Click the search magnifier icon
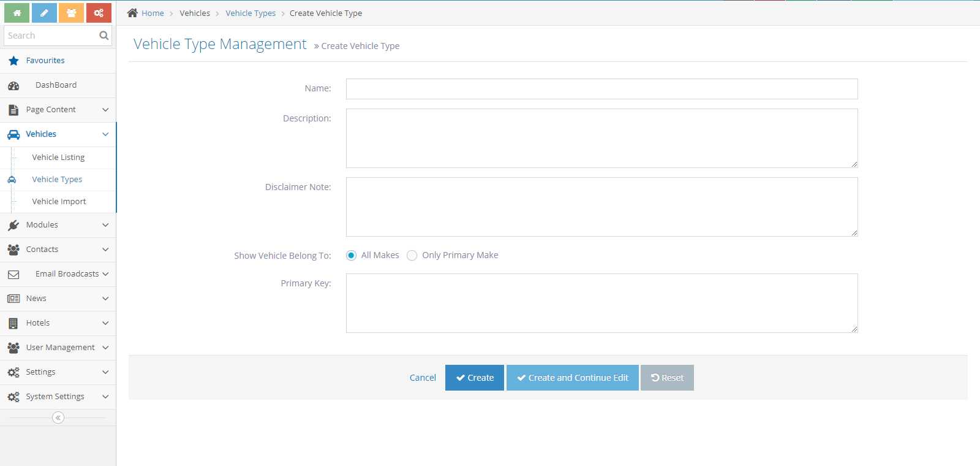Viewport: 980px width, 466px height. point(104,36)
